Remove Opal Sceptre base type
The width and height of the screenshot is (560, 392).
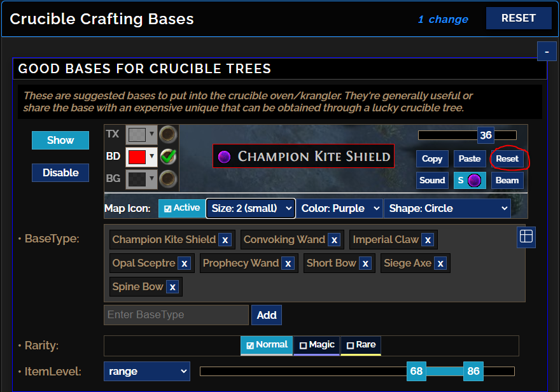(x=184, y=263)
